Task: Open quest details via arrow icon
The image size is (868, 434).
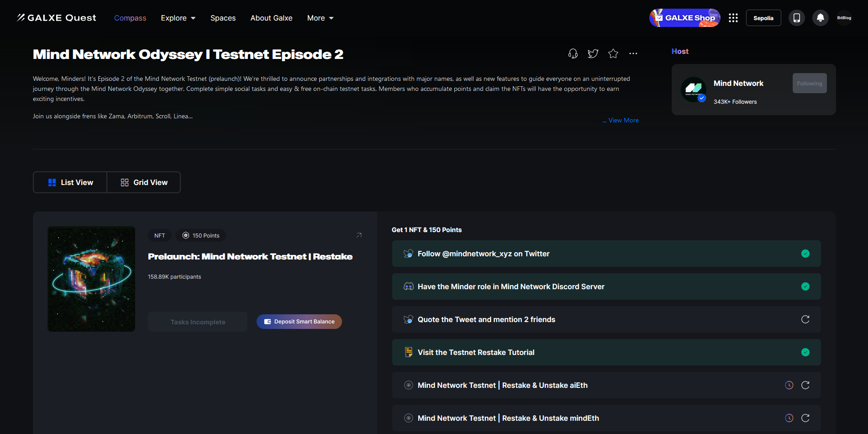Action: 359,235
